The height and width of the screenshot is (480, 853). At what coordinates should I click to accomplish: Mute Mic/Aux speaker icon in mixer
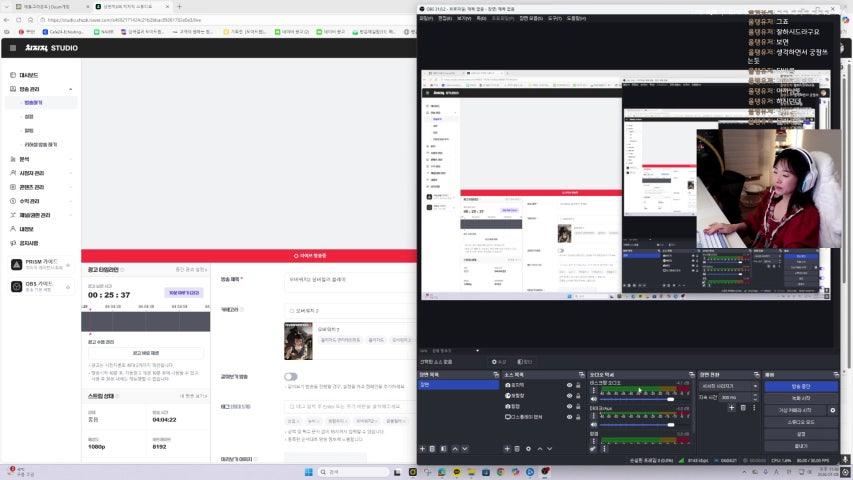tap(594, 425)
